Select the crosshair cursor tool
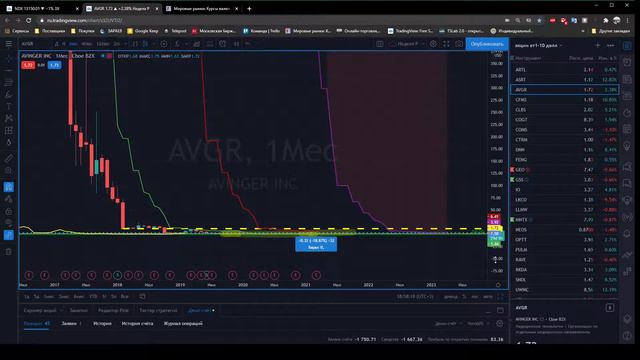Screen dimensions: 640x360 pyautogui.click(x=9, y=59)
